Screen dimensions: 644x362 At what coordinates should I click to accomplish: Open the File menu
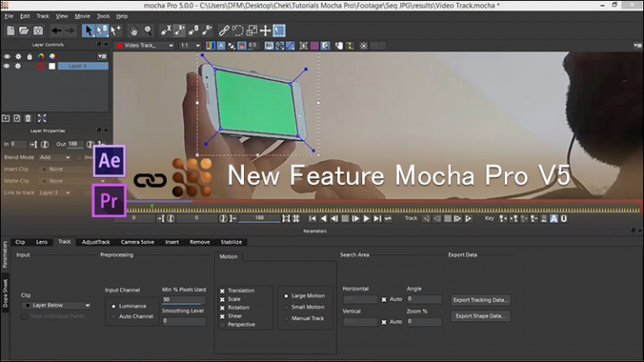pyautogui.click(x=9, y=16)
